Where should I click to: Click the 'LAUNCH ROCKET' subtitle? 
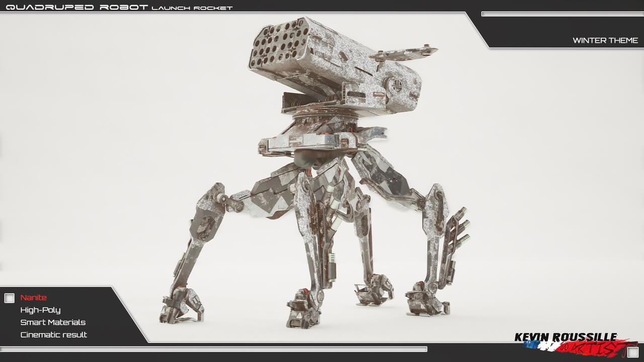click(x=192, y=8)
